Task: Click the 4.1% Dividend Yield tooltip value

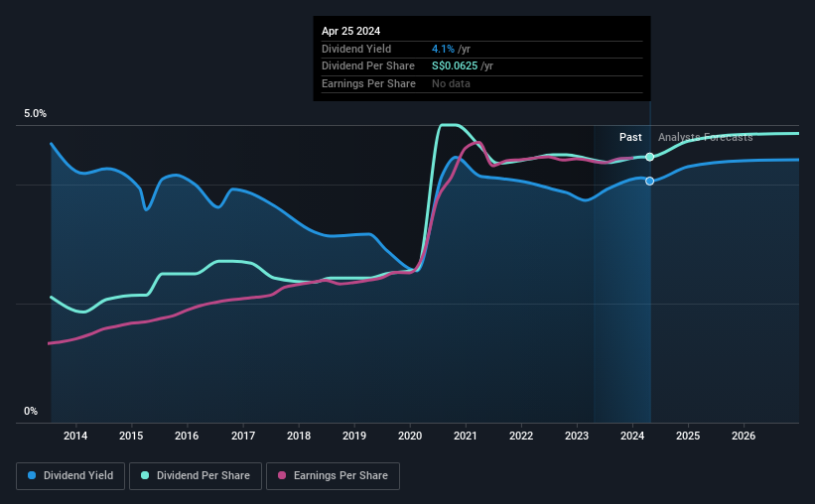Action: 443,49
